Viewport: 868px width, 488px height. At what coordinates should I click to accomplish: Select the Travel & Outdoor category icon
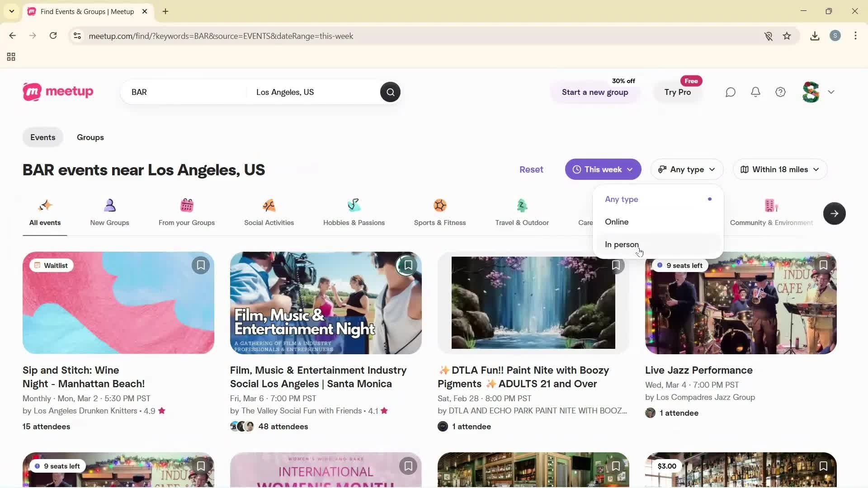pos(522,206)
